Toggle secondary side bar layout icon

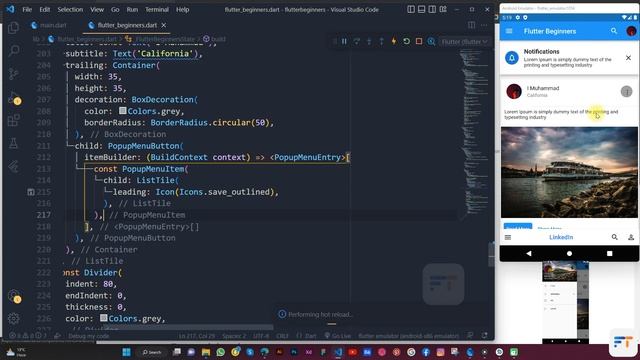coord(432,9)
